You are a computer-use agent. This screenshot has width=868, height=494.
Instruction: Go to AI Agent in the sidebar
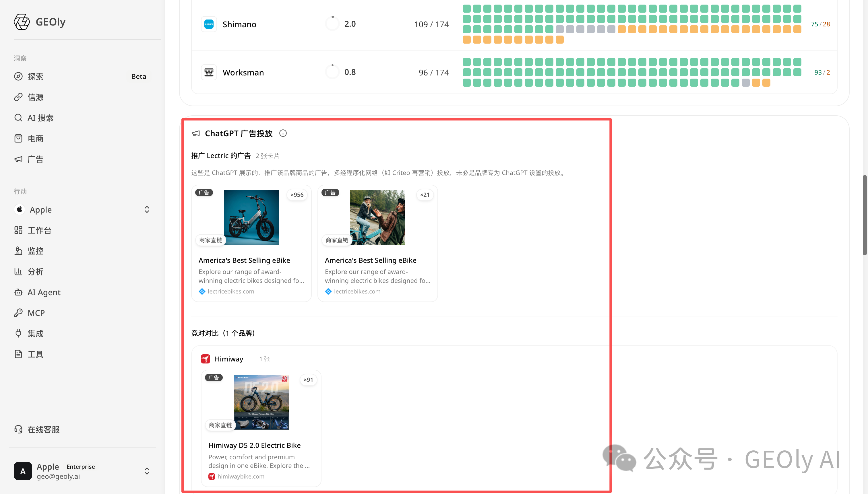click(44, 292)
